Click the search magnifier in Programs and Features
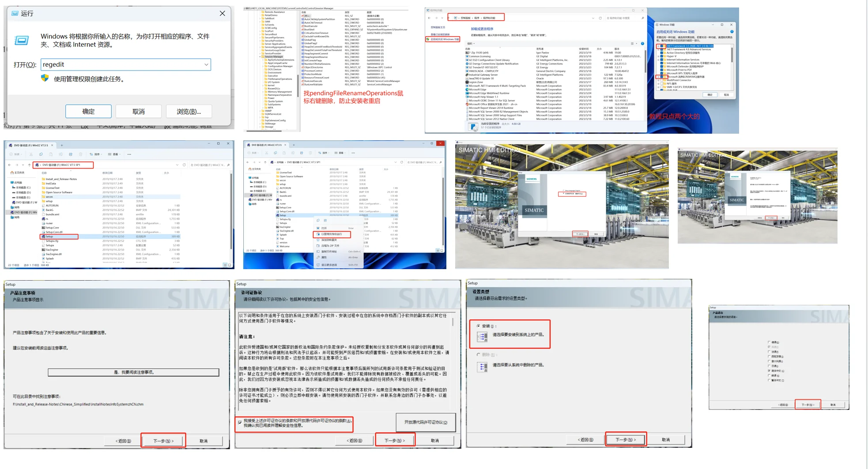This screenshot has width=868, height=469. tap(642, 18)
